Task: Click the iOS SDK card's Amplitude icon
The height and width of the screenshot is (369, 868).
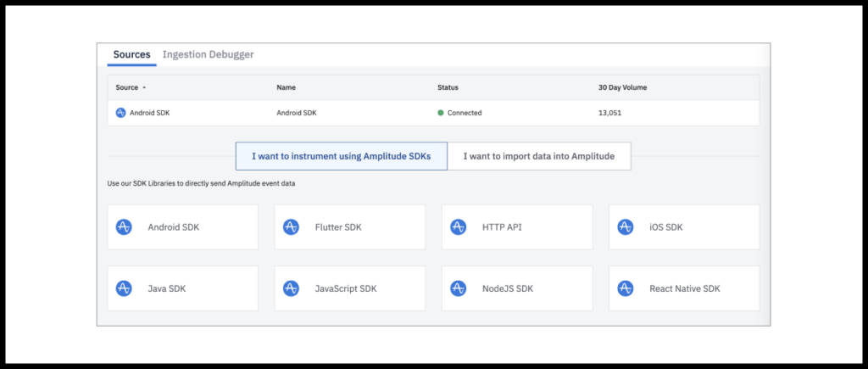Action: (626, 227)
